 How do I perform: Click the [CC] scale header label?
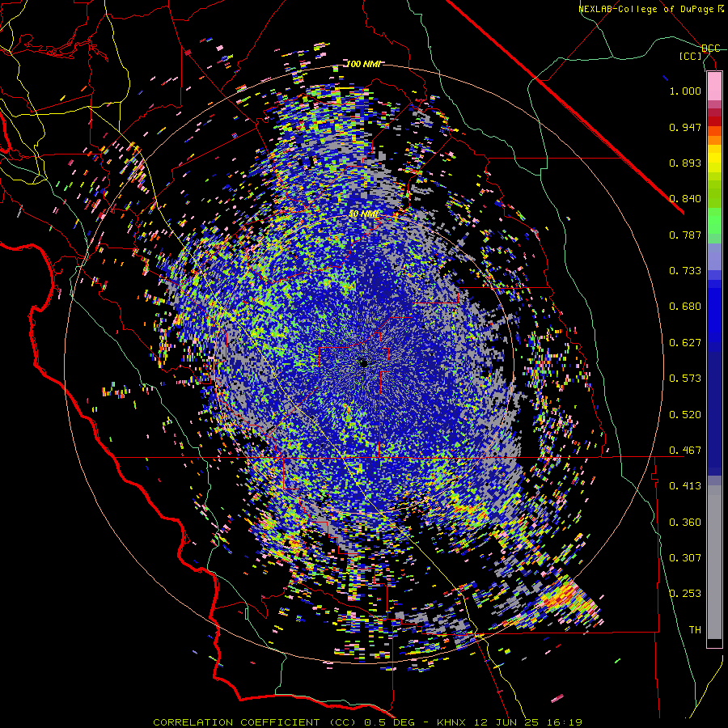tap(691, 56)
